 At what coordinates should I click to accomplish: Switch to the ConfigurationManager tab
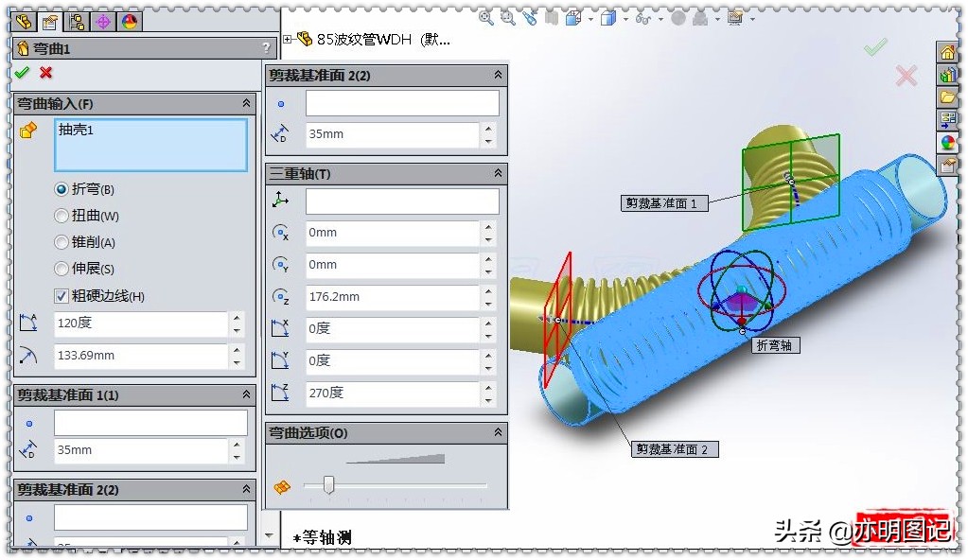[x=77, y=22]
